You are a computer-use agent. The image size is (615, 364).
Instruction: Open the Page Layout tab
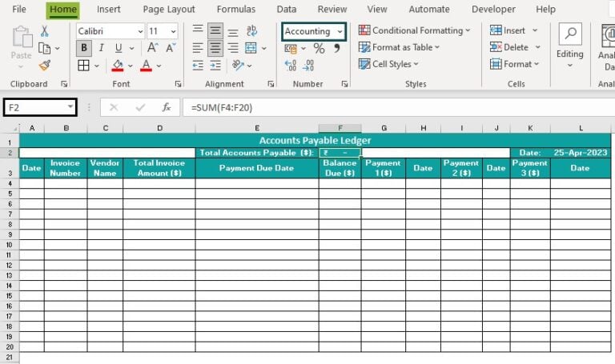pyautogui.click(x=169, y=10)
